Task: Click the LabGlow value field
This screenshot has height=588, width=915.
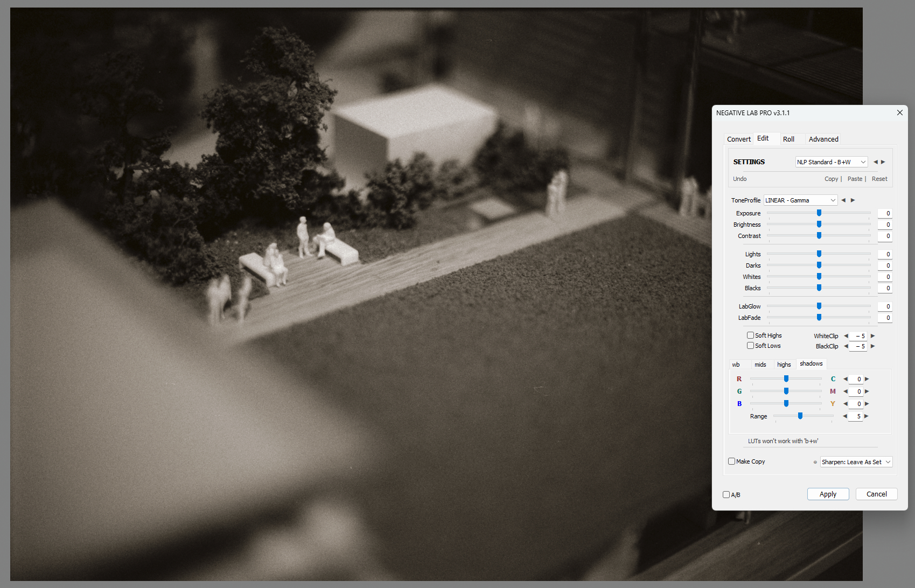Action: point(885,306)
